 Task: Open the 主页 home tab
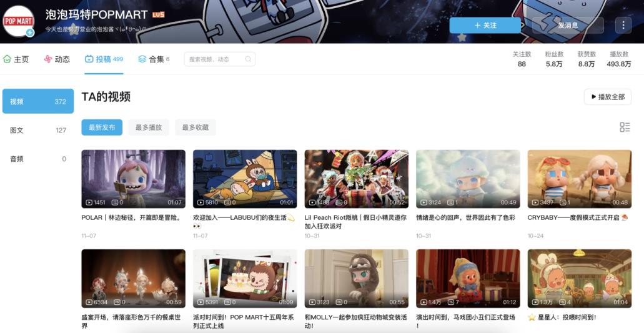pos(16,59)
